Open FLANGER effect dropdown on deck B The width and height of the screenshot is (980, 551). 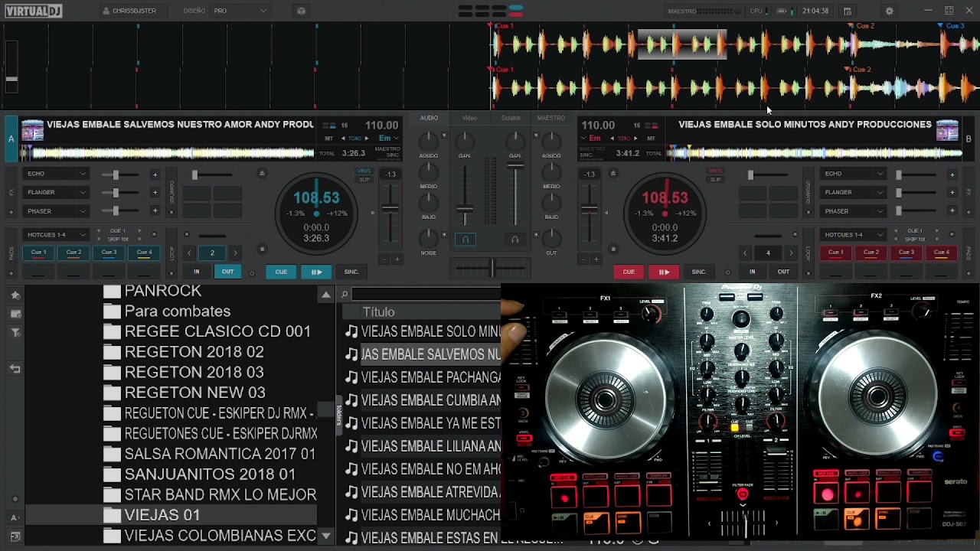(x=854, y=193)
